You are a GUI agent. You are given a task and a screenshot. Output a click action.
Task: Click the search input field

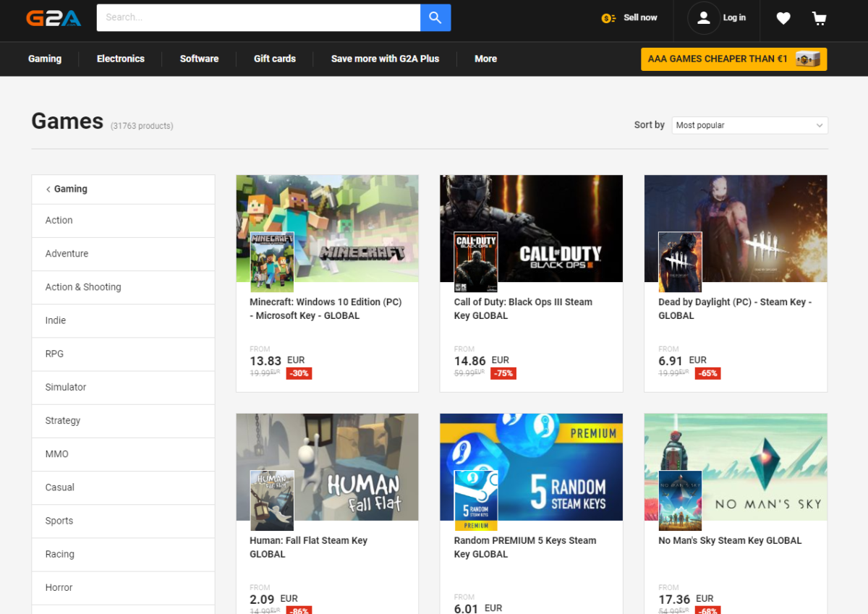[258, 17]
